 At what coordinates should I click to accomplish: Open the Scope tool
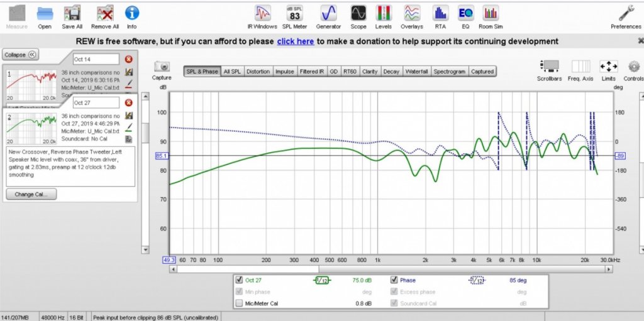(358, 14)
